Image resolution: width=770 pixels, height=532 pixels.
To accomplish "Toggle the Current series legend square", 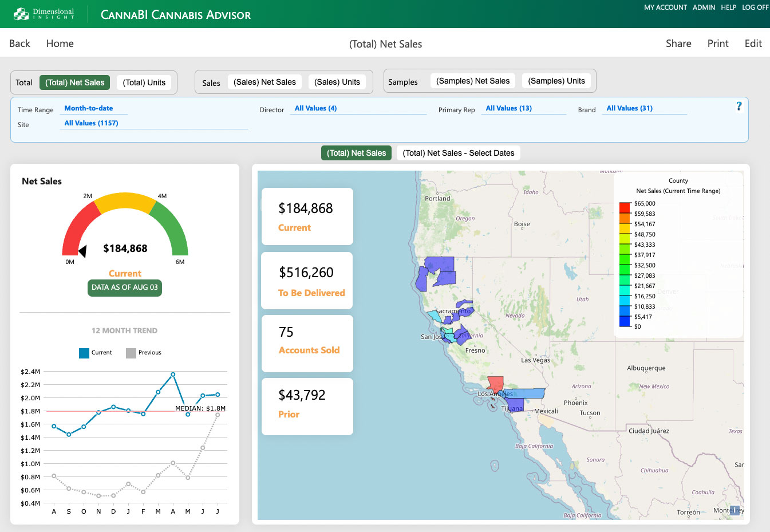I will tap(84, 353).
